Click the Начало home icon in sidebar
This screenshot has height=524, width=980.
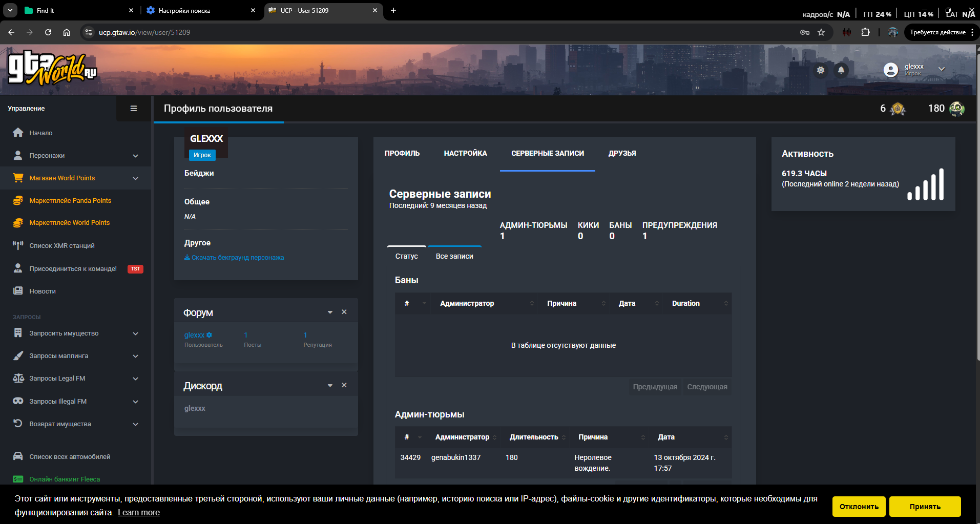pyautogui.click(x=18, y=133)
